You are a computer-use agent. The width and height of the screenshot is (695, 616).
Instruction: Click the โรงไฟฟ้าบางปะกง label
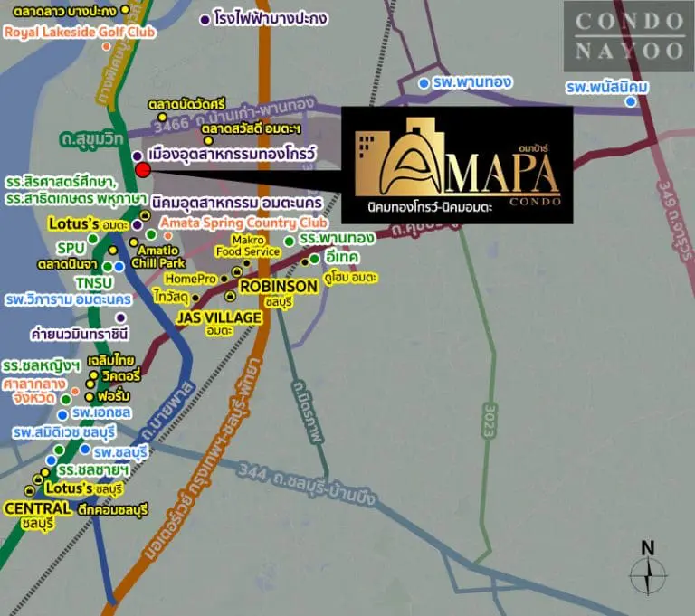pyautogui.click(x=271, y=19)
